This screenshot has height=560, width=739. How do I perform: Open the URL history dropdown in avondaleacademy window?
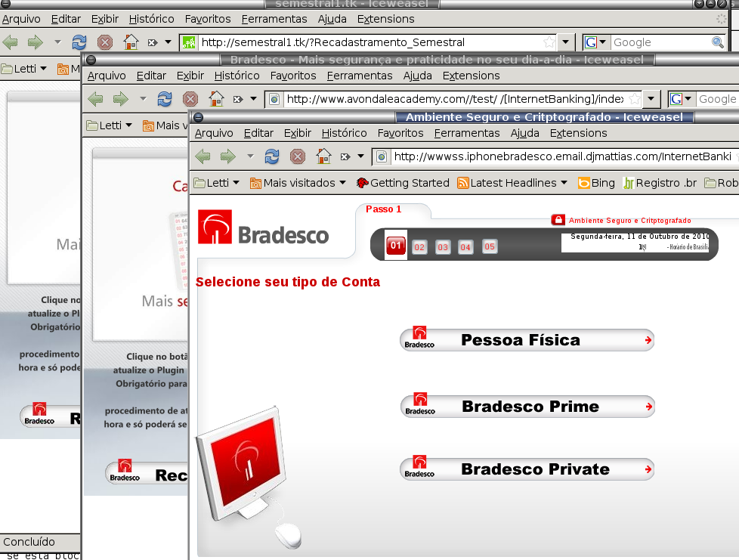(x=651, y=99)
